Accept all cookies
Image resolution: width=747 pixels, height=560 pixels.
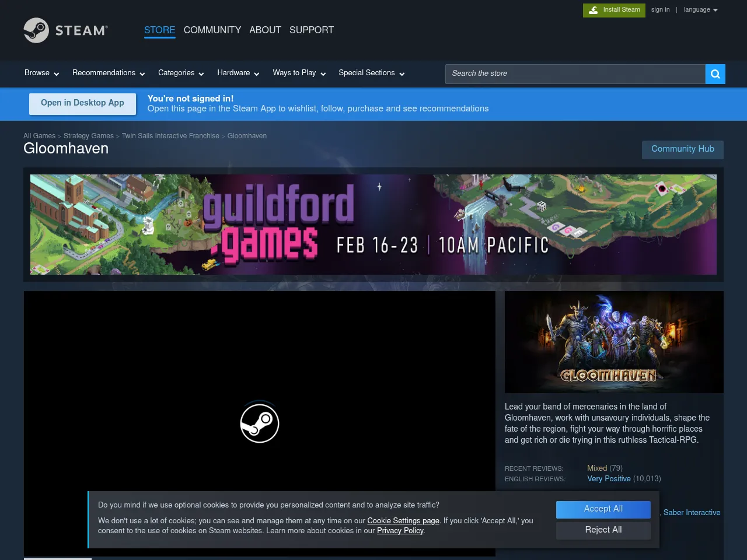point(603,509)
